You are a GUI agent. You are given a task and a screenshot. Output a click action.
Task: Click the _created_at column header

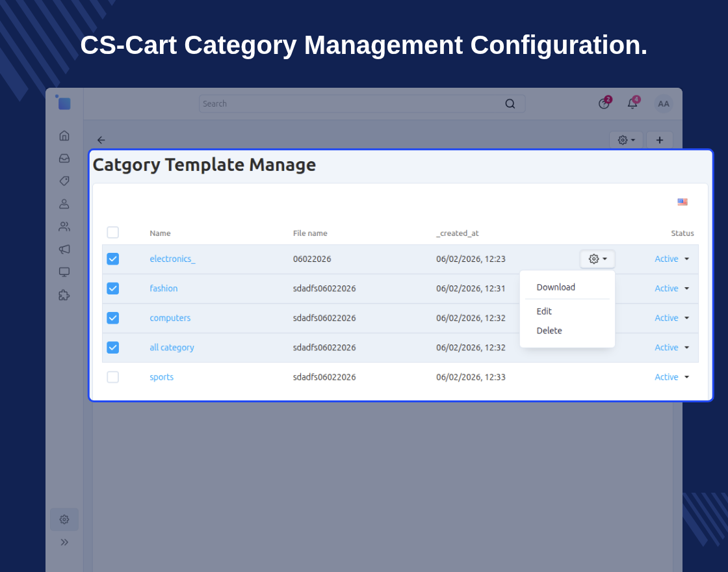coord(458,233)
